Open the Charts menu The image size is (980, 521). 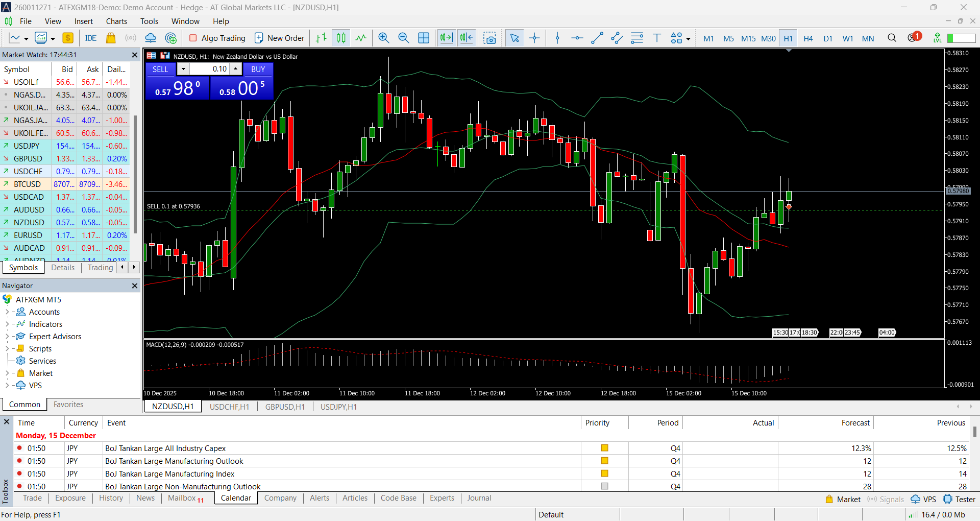[x=116, y=21]
